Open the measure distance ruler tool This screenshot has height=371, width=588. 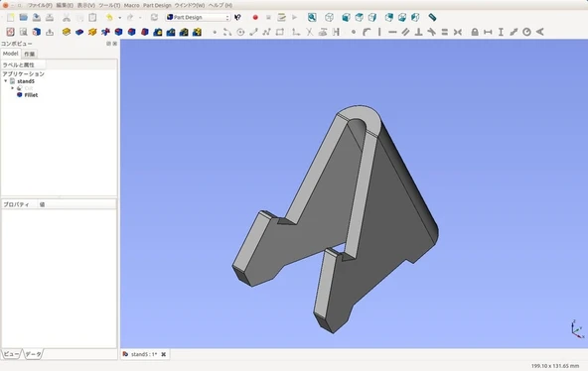pos(432,17)
